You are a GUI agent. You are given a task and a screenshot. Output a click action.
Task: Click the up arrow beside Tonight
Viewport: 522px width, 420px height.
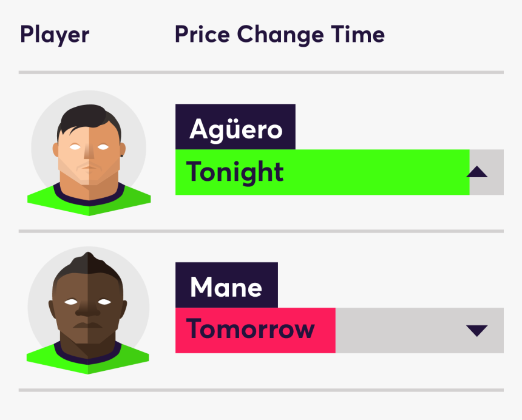click(477, 173)
